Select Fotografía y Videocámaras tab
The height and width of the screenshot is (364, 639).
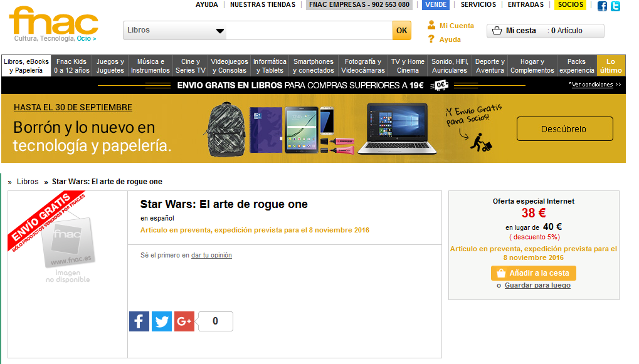click(362, 66)
